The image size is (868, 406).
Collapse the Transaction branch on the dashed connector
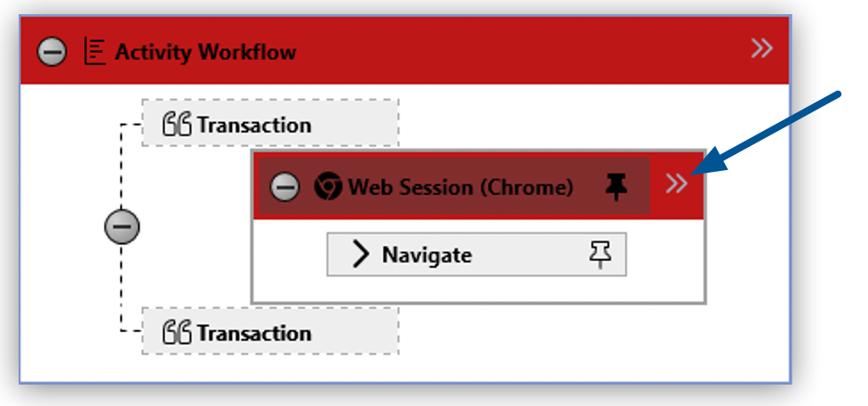tap(122, 228)
